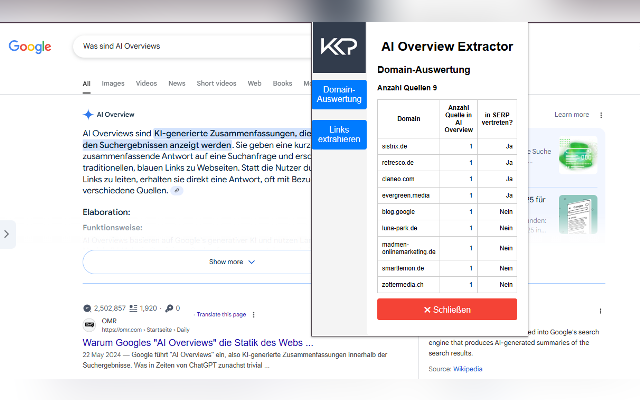The height and width of the screenshot is (400, 640).
Task: Click the sistrix.de domain cell
Action: click(x=409, y=146)
